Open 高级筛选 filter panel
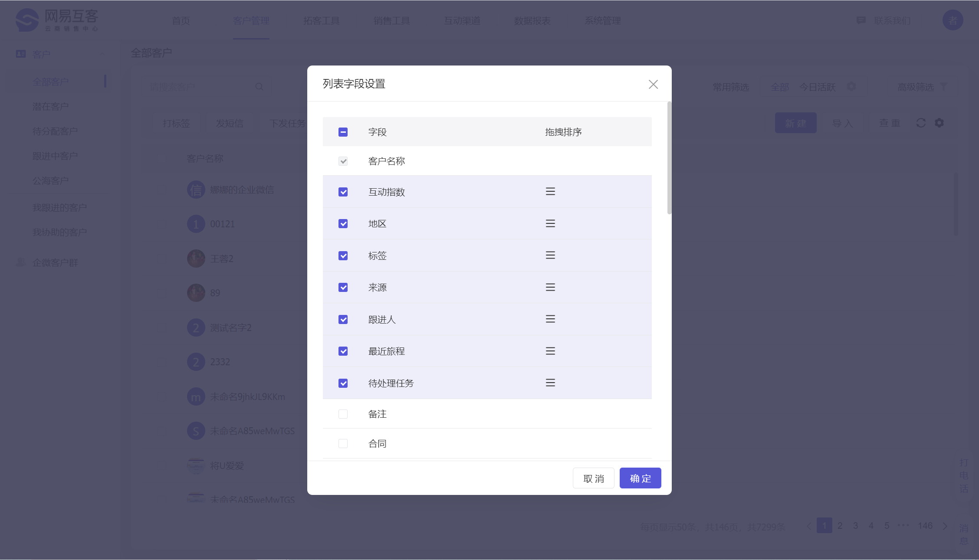This screenshot has height=560, width=979. point(921,87)
